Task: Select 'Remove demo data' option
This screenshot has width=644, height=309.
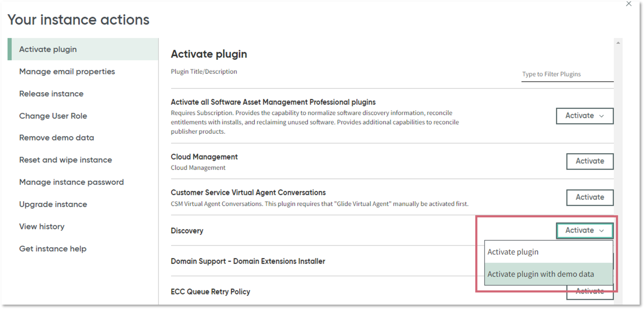Action: pos(57,138)
